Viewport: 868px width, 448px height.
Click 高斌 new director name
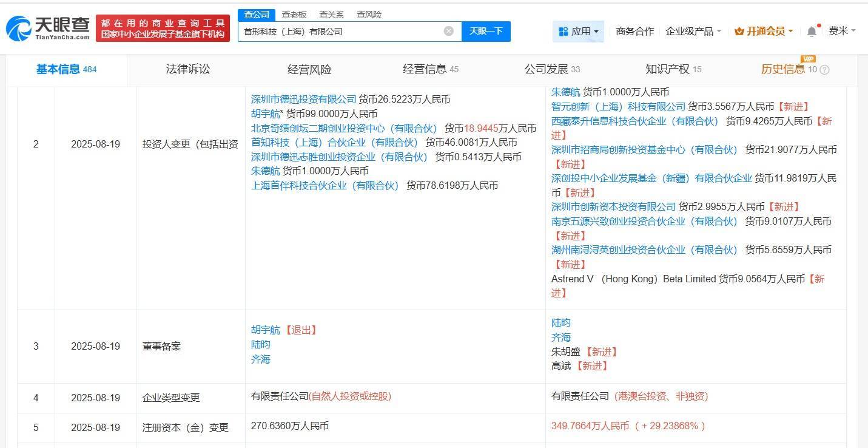tap(561, 366)
